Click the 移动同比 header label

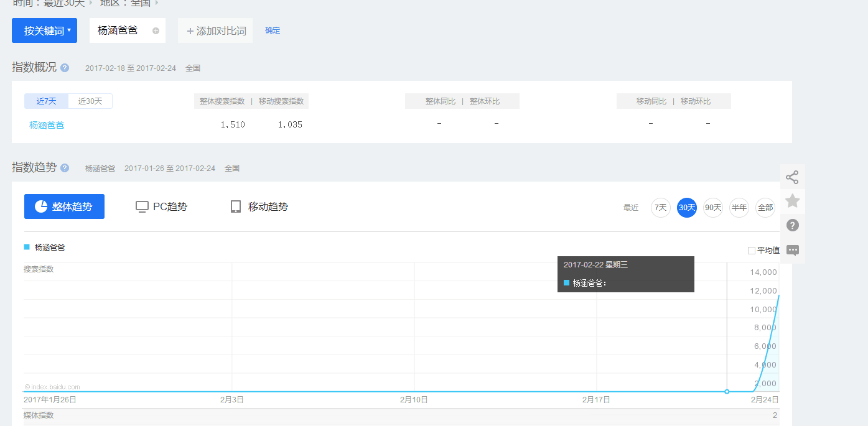pyautogui.click(x=651, y=101)
